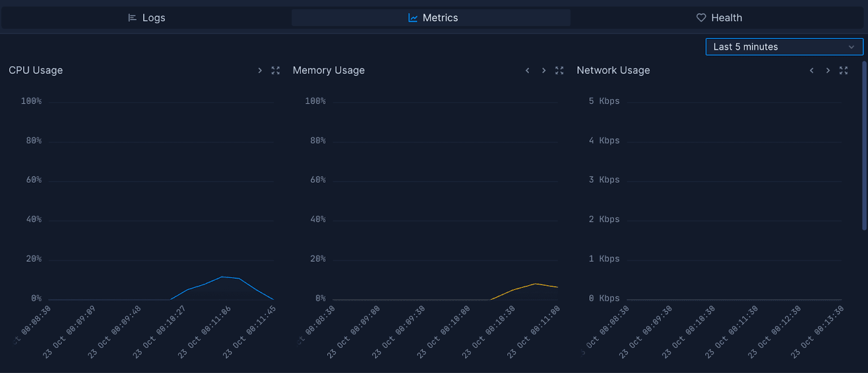Expand Network Usage chart to fullscreen
Screen dimensions: 868x373
844,70
